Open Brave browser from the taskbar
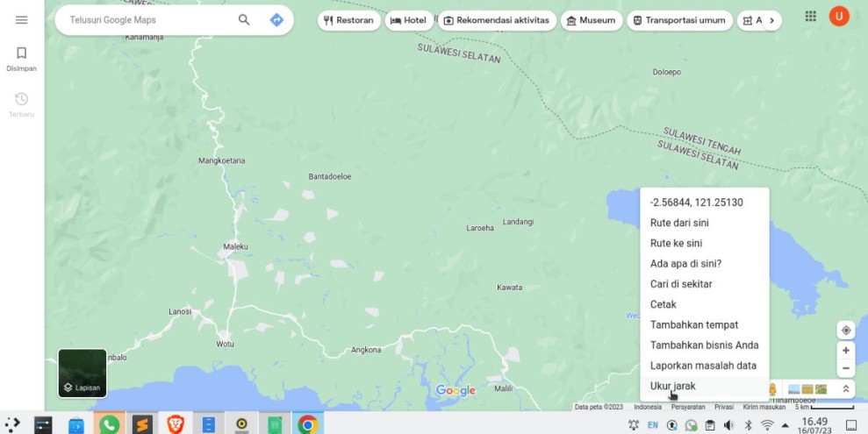The image size is (868, 434). pos(176,424)
